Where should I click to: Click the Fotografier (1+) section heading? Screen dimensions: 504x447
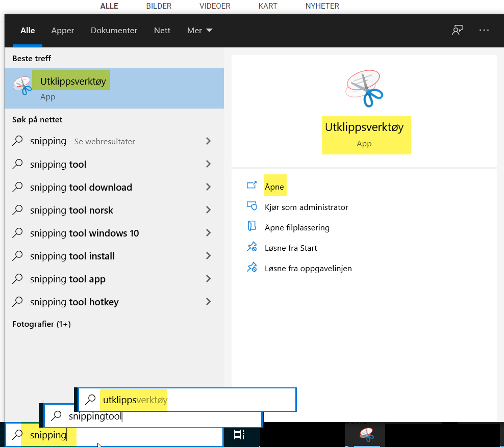point(41,324)
